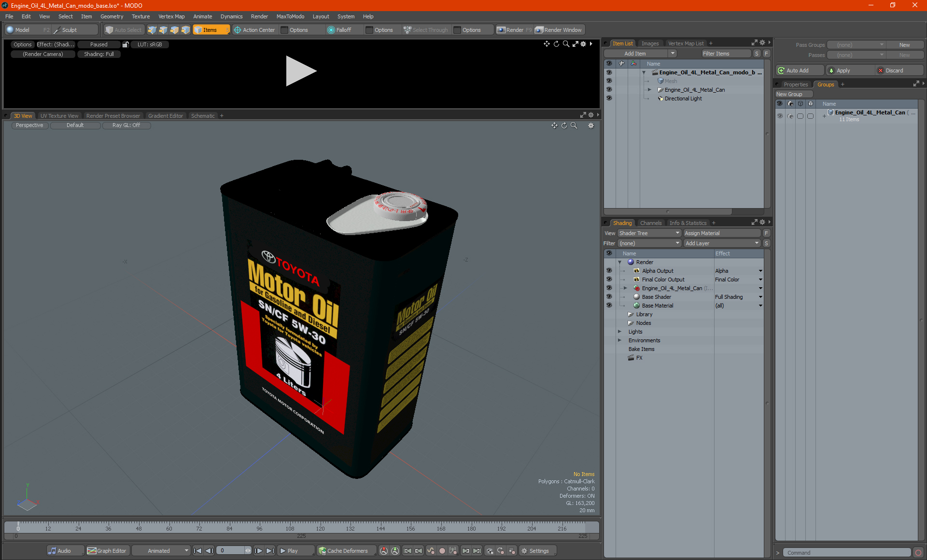The width and height of the screenshot is (927, 560).
Task: Switch to the Channels tab
Action: (x=650, y=223)
